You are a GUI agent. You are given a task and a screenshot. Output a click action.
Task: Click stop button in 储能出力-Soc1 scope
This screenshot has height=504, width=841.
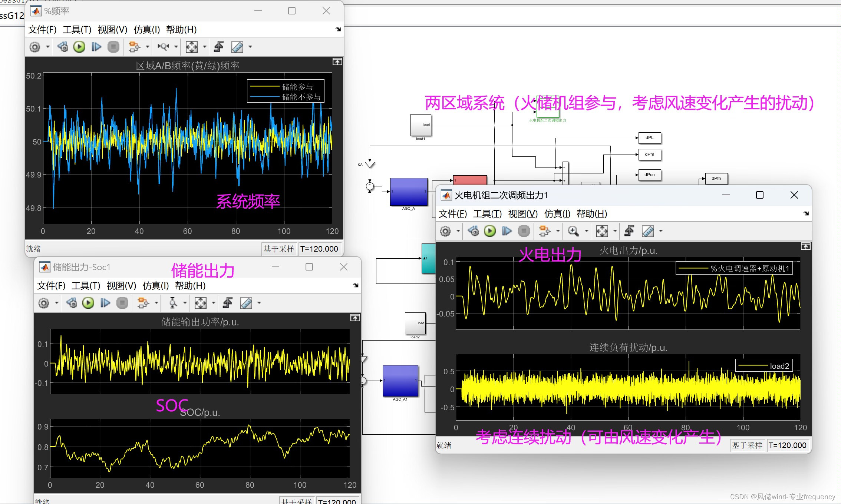pos(122,303)
